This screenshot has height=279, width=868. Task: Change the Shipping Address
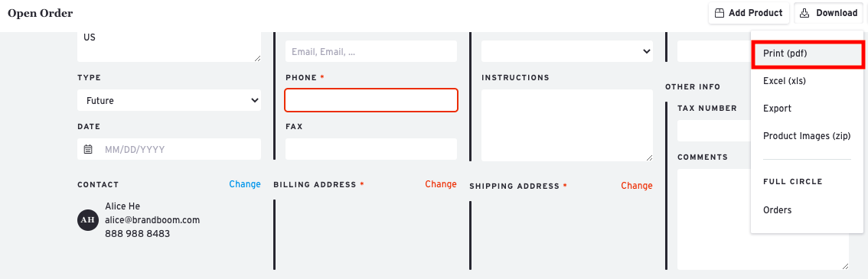(637, 186)
